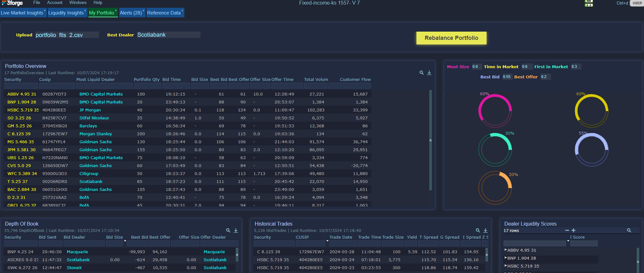This screenshot has height=273, width=644.
Task: Click the orange 20% Best Offer gauge
Action: pyautogui.click(x=495, y=188)
